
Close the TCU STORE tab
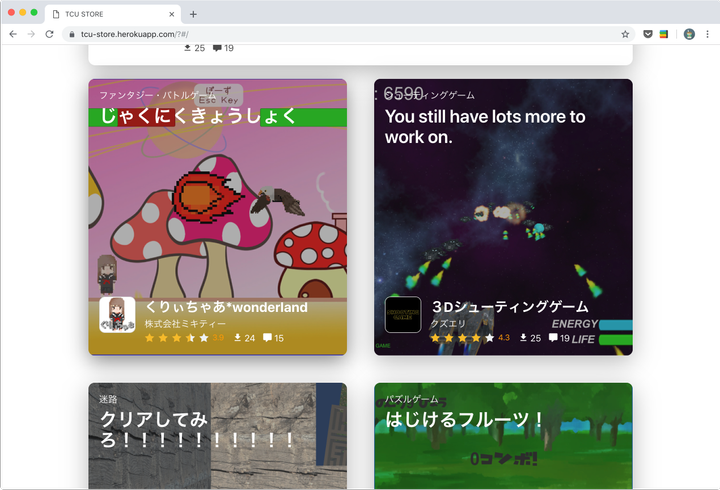coord(171,14)
